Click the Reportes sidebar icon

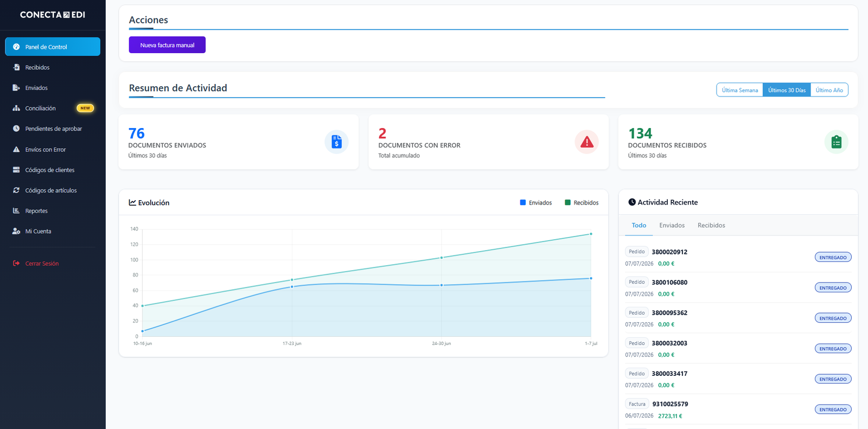16,211
